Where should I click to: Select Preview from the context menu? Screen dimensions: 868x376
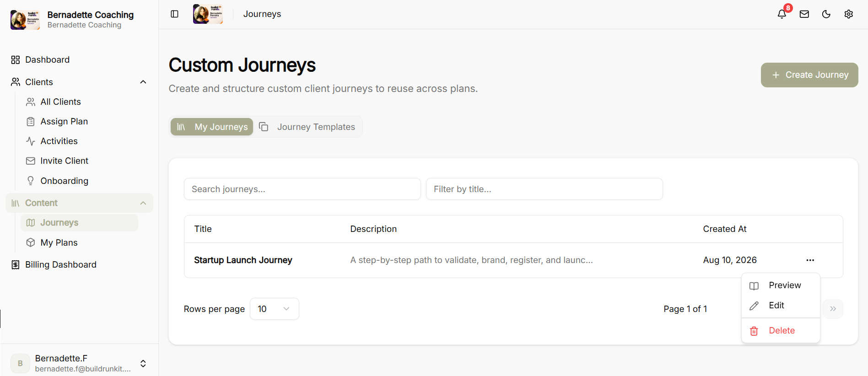point(781,285)
